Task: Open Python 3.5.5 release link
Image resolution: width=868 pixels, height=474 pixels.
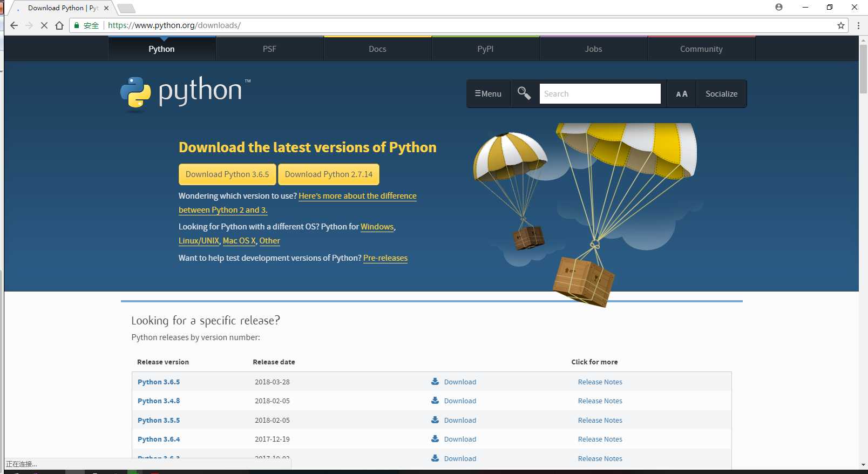Action: click(x=159, y=420)
